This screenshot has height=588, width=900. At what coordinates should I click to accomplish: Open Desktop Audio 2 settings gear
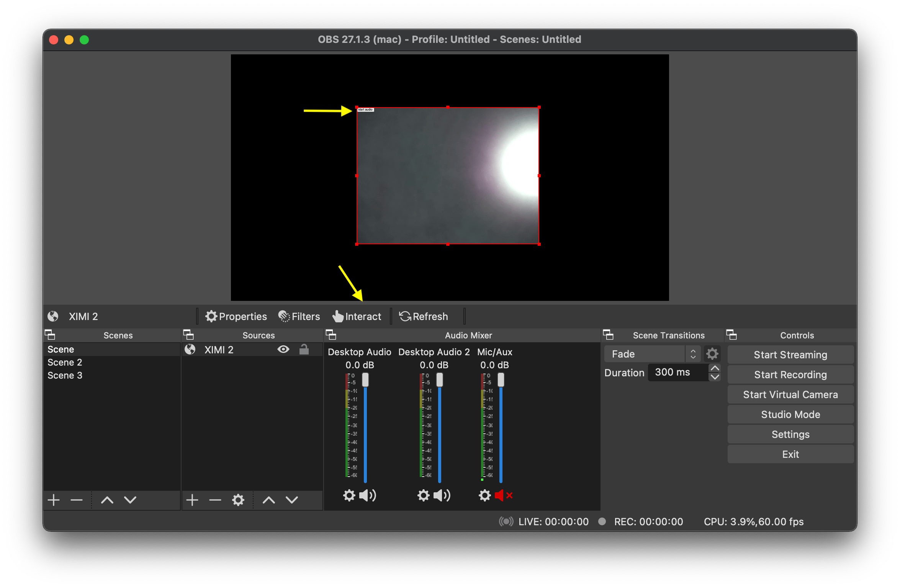coord(423,495)
